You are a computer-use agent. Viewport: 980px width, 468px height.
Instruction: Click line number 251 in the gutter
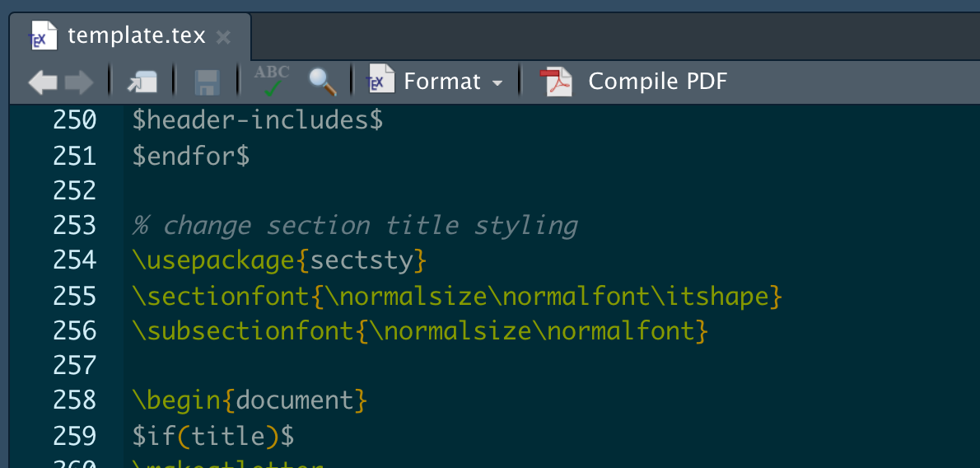(74, 156)
